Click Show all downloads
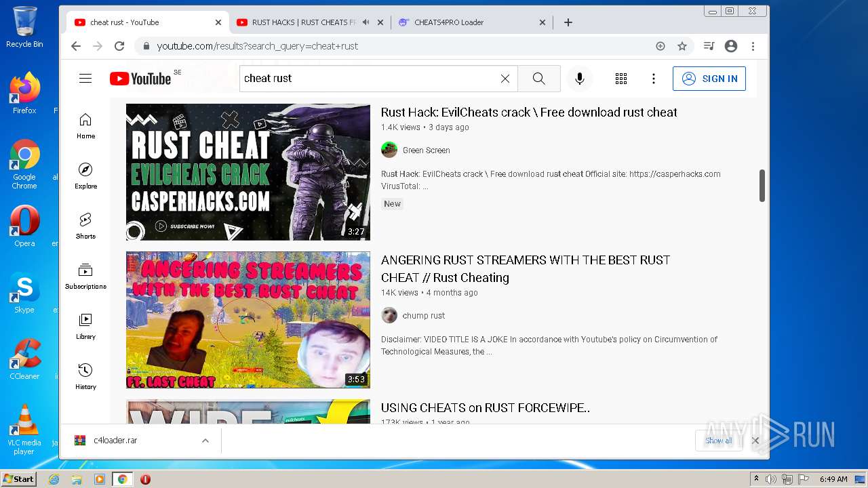 [x=718, y=441]
